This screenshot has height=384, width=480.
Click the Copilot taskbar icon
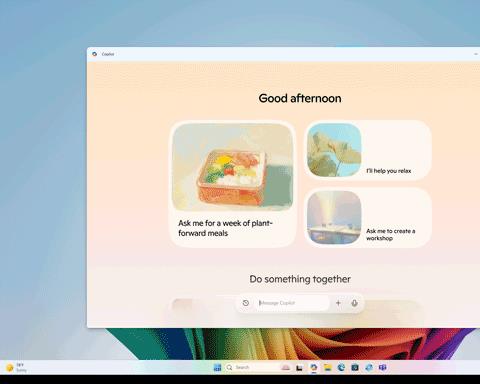click(x=314, y=367)
